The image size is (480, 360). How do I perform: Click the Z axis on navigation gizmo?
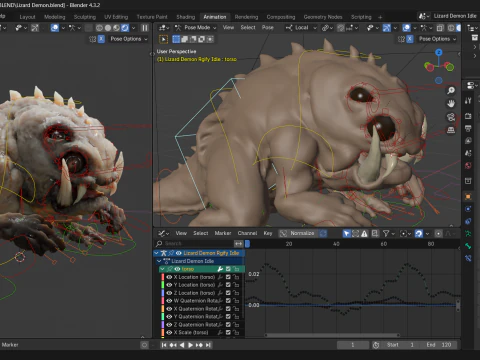(x=439, y=52)
